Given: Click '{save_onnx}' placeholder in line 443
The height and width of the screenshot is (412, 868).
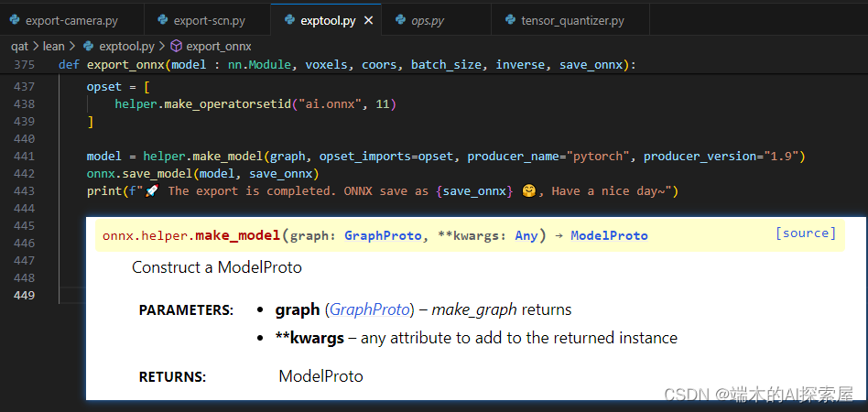Looking at the screenshot, I should click(x=475, y=191).
